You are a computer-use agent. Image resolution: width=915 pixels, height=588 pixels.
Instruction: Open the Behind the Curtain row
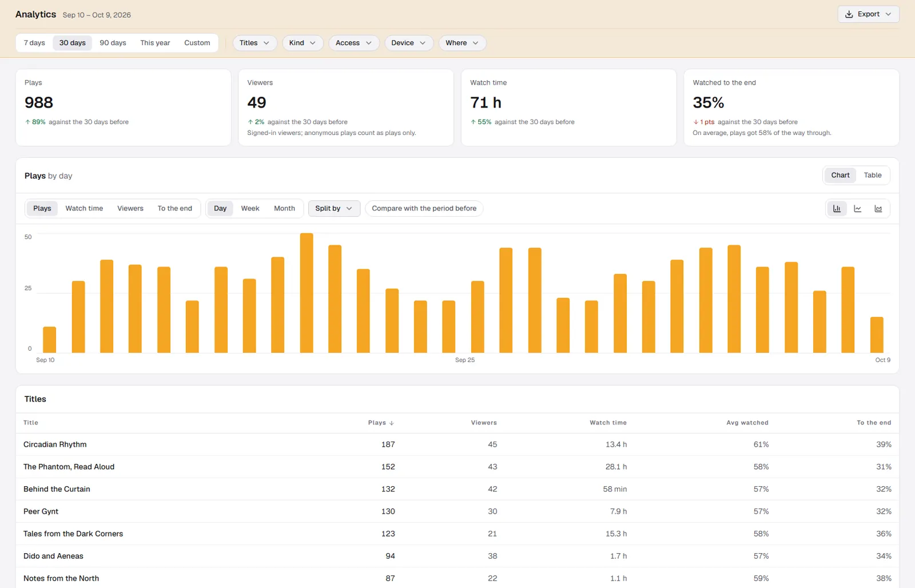(x=457, y=489)
